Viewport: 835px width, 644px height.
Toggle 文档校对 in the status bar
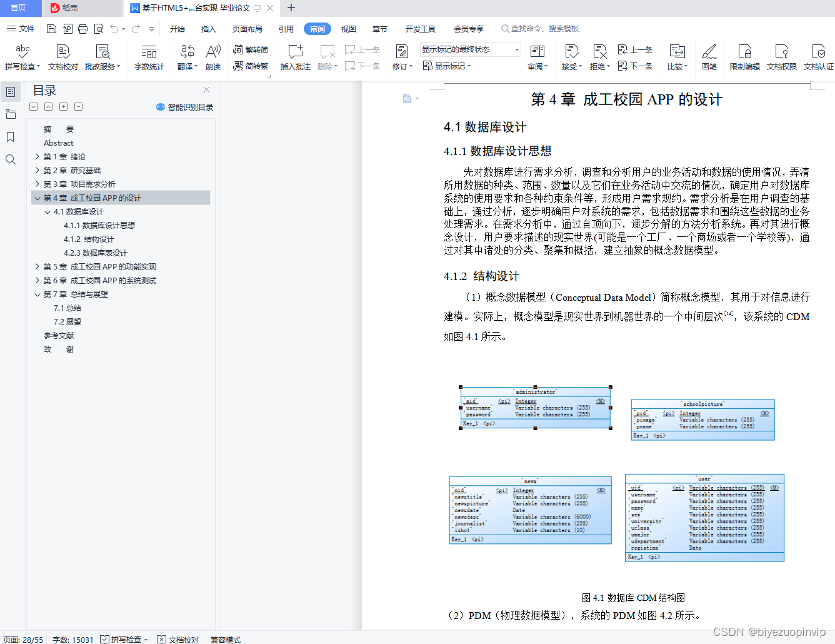click(x=177, y=640)
